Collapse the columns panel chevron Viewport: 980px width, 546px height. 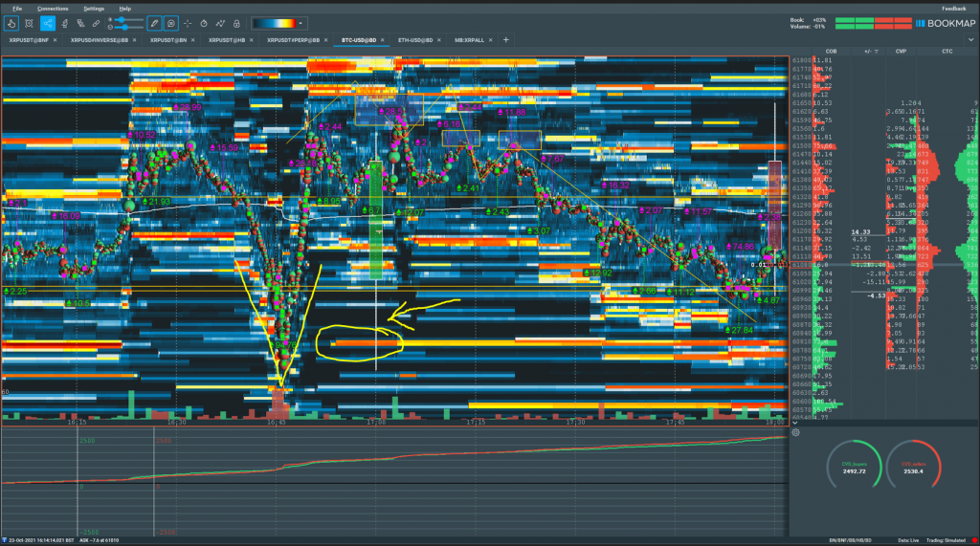795,423
